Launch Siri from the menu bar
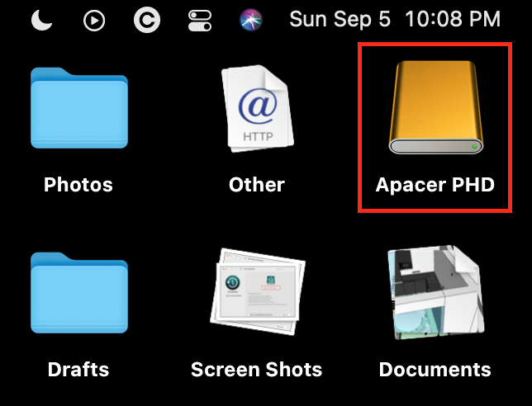532x406 pixels. pyautogui.click(x=251, y=20)
